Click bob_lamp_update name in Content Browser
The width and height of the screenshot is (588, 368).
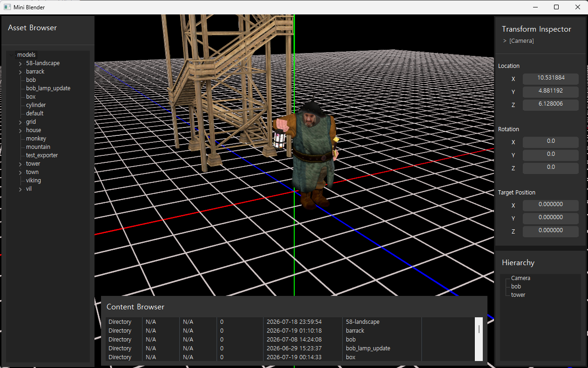click(x=368, y=348)
